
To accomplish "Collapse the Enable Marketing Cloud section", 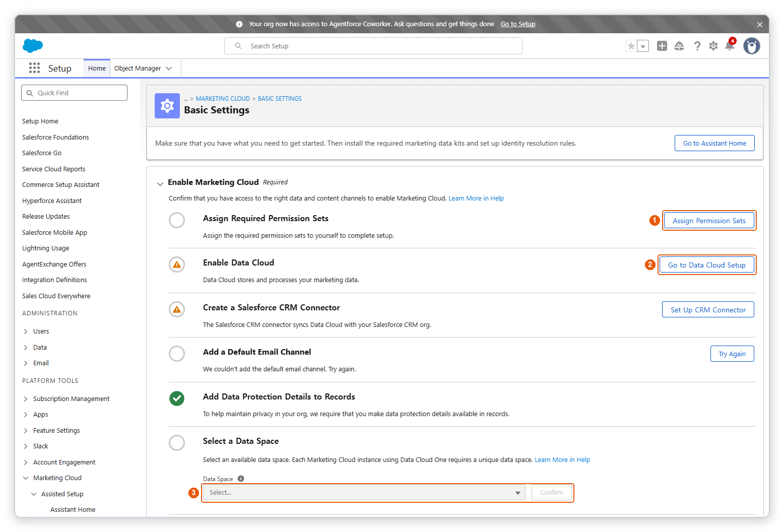I will [160, 183].
